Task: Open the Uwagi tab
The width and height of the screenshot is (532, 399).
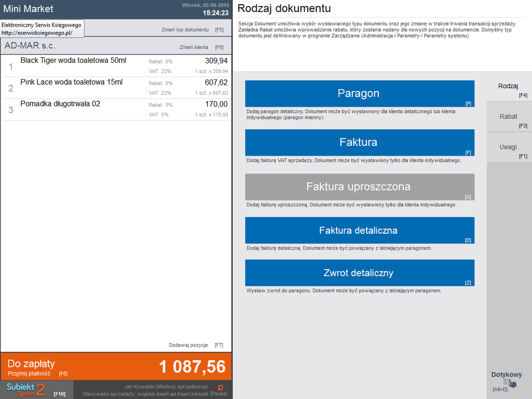Action: pos(509,147)
